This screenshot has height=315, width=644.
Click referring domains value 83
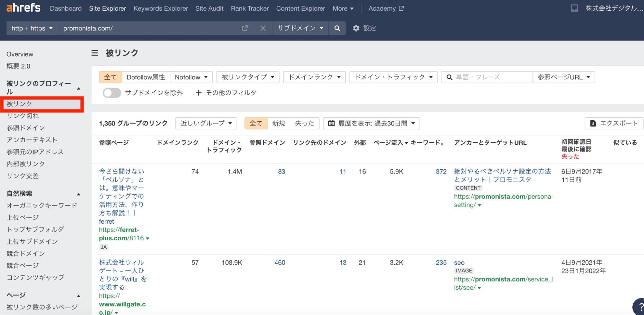tap(282, 171)
